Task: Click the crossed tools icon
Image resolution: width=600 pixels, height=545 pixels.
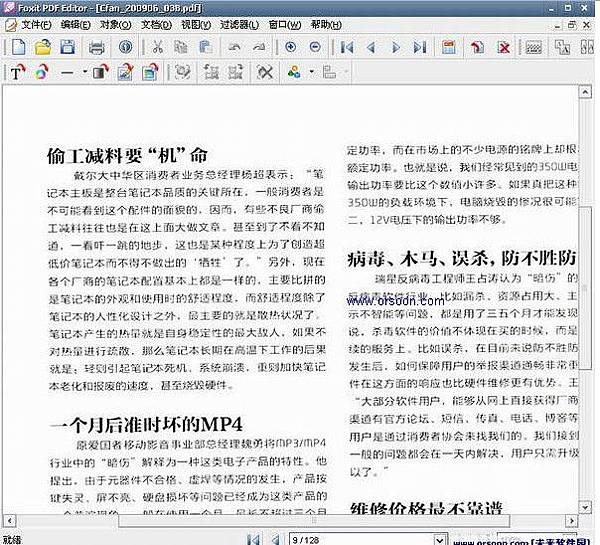Action: [x=265, y=72]
